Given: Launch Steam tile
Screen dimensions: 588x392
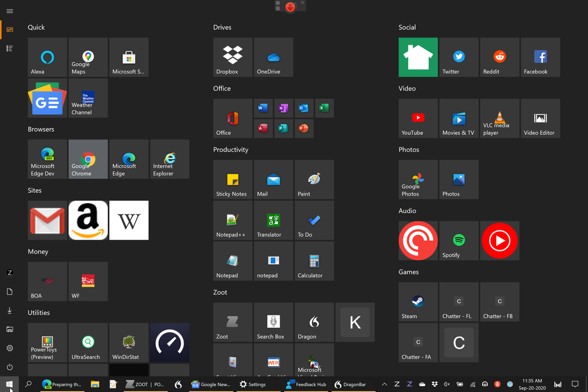Looking at the screenshot, I should click(418, 301).
